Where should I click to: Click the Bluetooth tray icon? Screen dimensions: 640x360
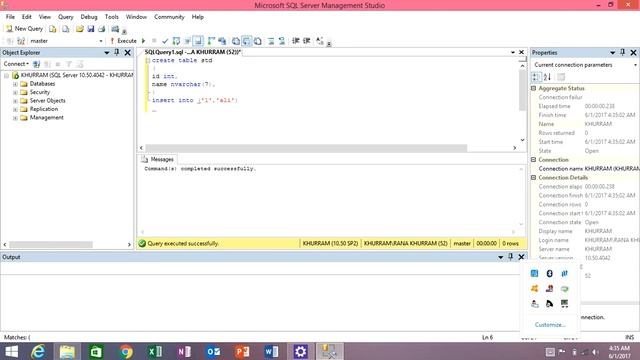(x=549, y=273)
